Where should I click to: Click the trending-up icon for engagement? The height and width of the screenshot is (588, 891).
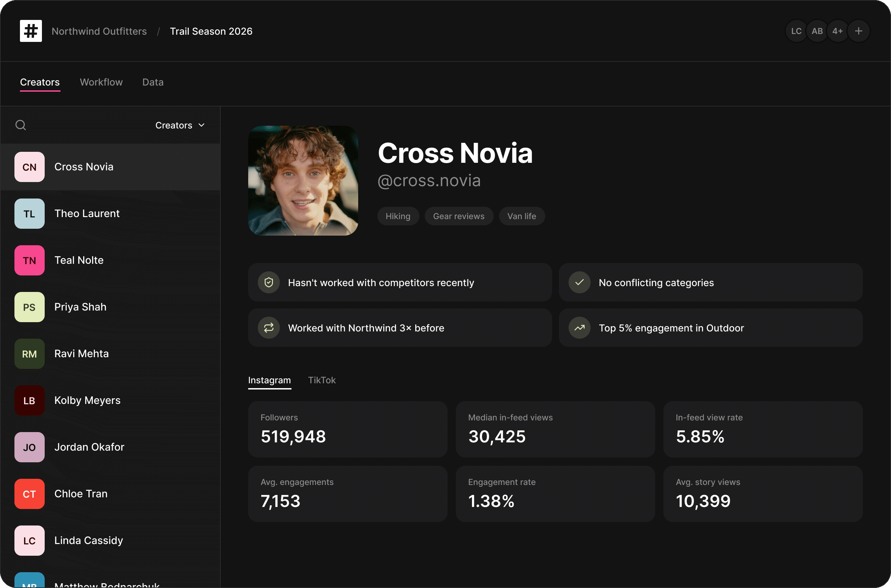(x=580, y=328)
